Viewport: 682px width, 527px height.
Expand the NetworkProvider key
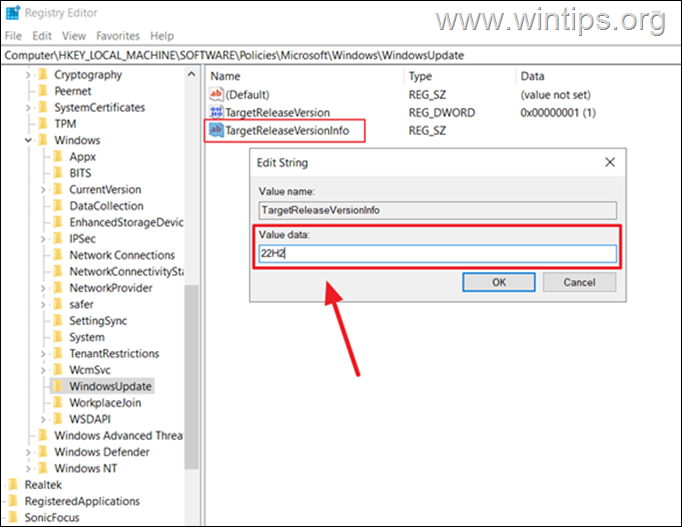click(x=43, y=288)
